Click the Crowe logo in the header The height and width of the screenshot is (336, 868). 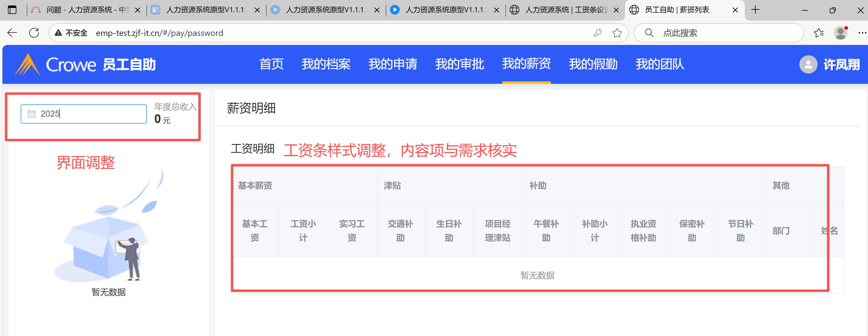[56, 64]
